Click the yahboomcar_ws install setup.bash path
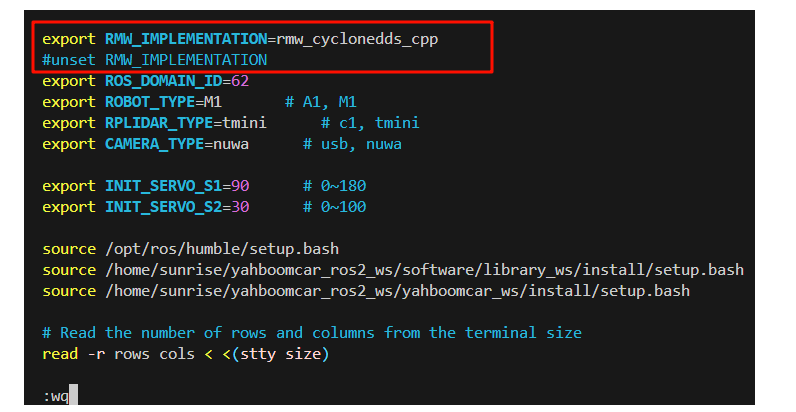This screenshot has width=796, height=412. pos(396,291)
